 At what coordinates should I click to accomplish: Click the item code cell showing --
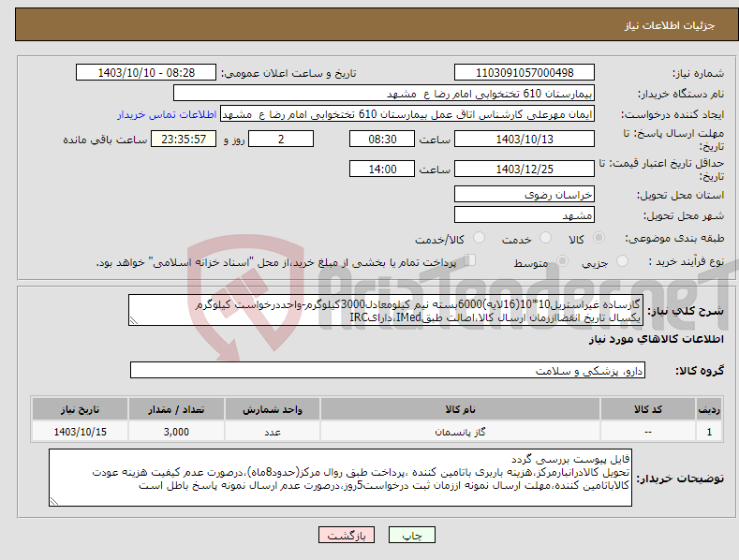tap(648, 432)
